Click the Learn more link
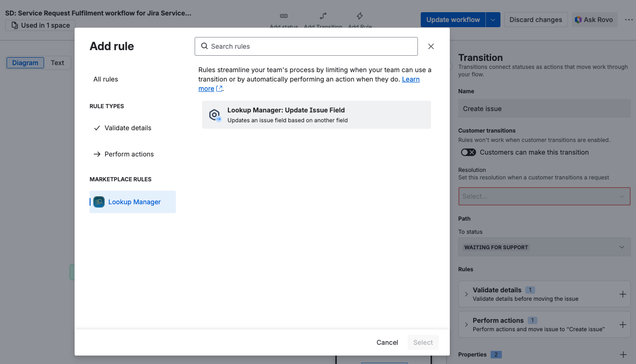The image size is (636, 364). (x=411, y=79)
